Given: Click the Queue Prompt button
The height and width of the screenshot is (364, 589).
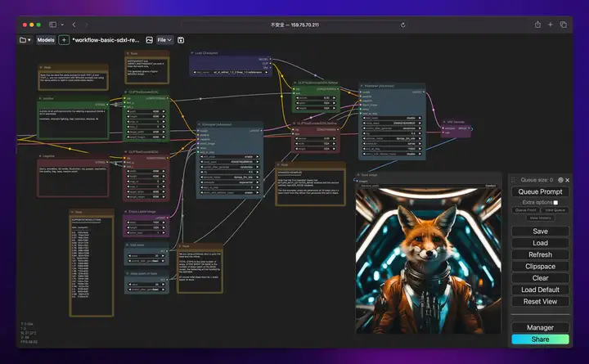Looking at the screenshot, I should pyautogui.click(x=540, y=191).
